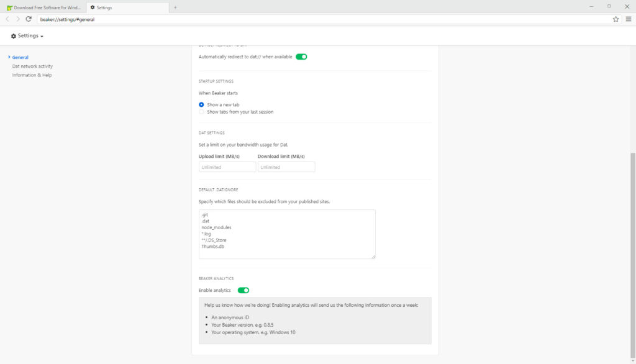Viewport: 636px width, 364px height.
Task: Go back with the browser back arrow
Action: pyautogui.click(x=7, y=19)
